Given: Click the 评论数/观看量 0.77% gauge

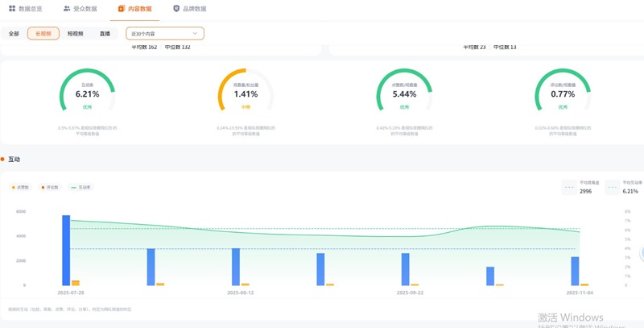Looking at the screenshot, I should [563, 91].
